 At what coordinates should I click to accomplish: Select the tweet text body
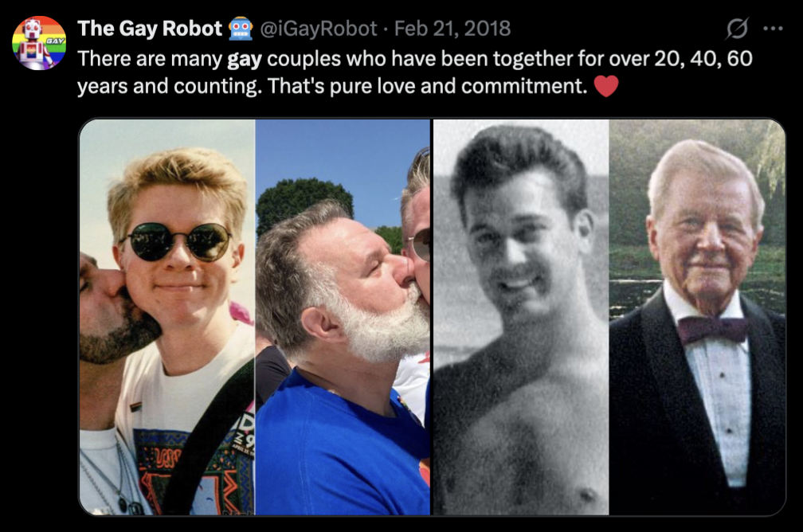(319, 73)
